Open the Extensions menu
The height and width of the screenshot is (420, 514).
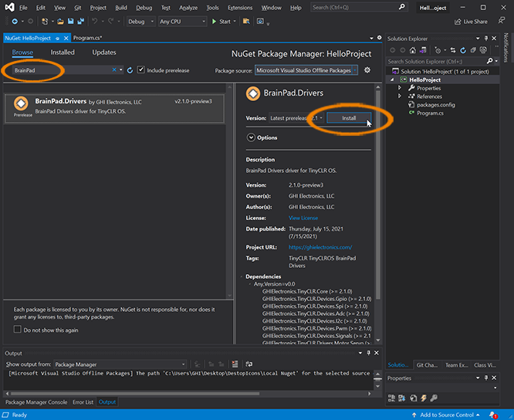pos(240,8)
